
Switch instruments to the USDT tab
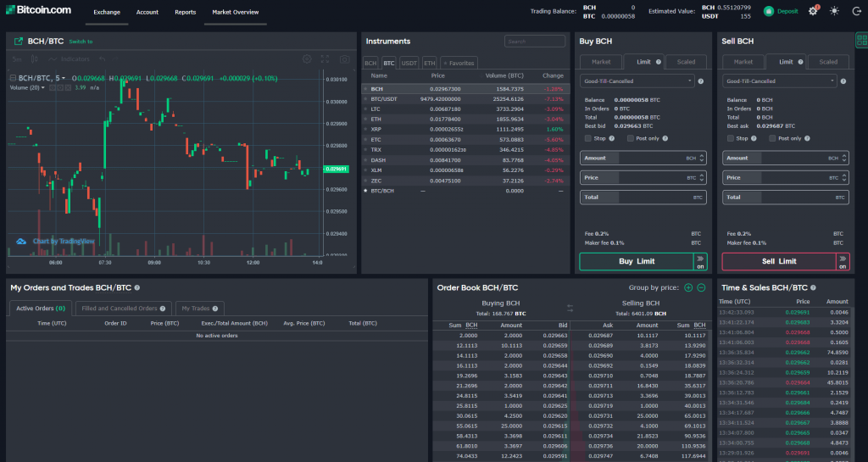click(409, 63)
